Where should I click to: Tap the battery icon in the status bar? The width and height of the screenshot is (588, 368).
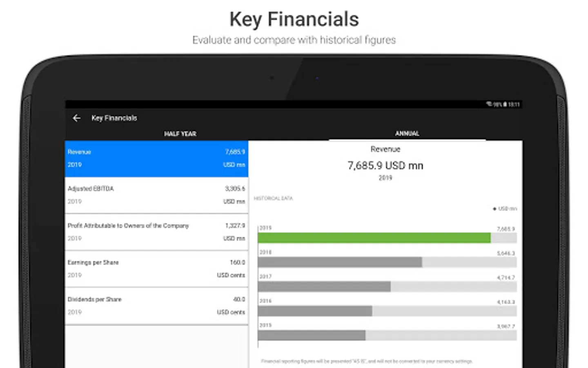click(505, 104)
